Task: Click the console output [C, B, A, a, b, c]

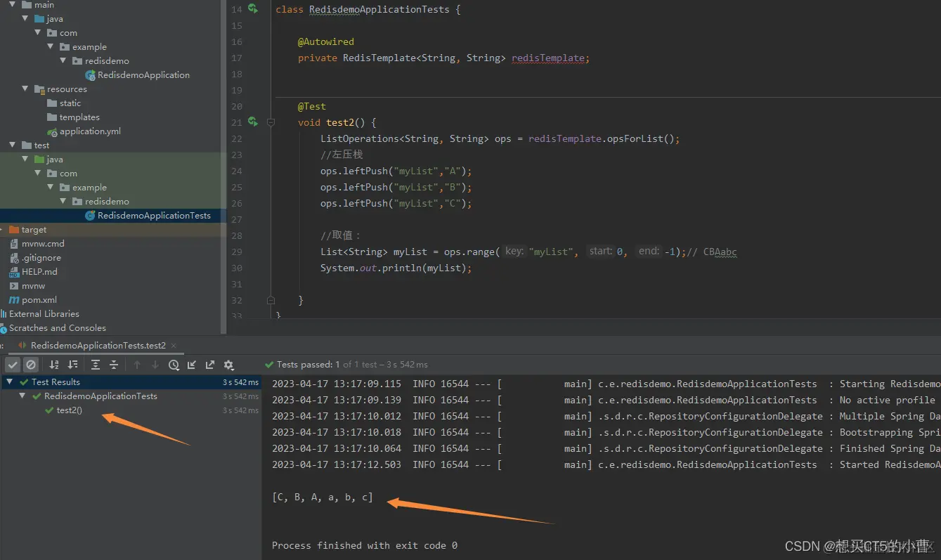Action: click(x=323, y=497)
